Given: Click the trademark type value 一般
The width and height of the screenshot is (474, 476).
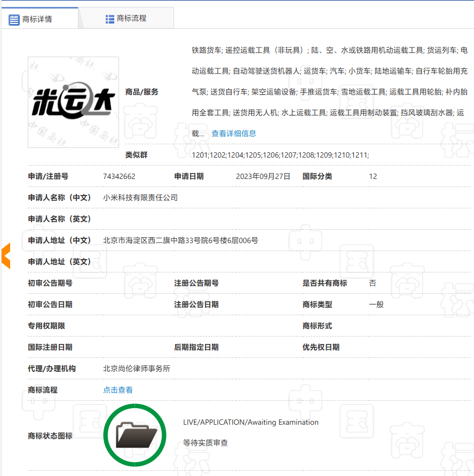Looking at the screenshot, I should pos(376,305).
